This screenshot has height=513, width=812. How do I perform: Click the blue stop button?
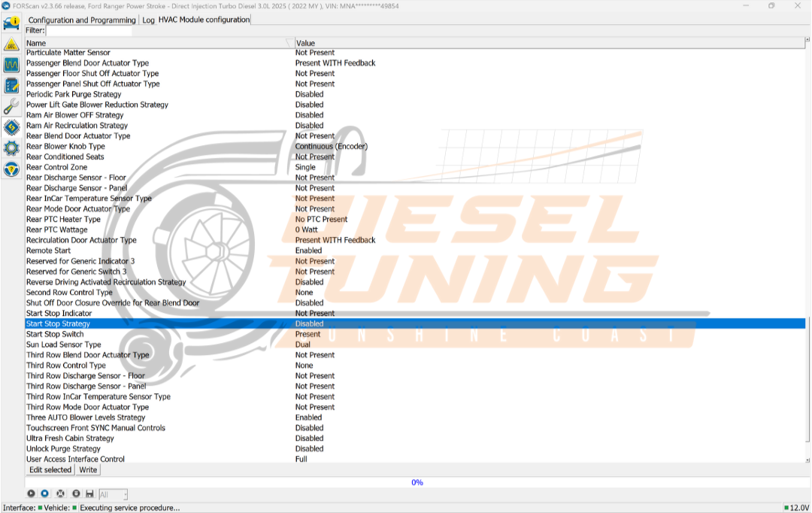(x=45, y=494)
